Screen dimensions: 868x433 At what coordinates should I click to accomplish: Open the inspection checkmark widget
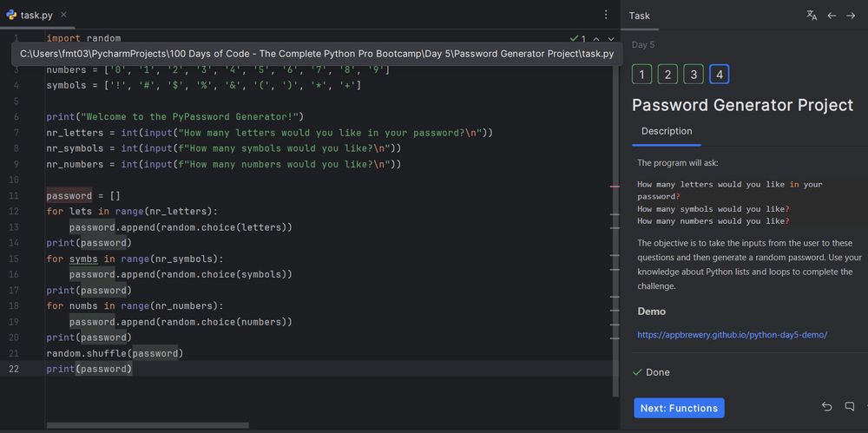[577, 39]
